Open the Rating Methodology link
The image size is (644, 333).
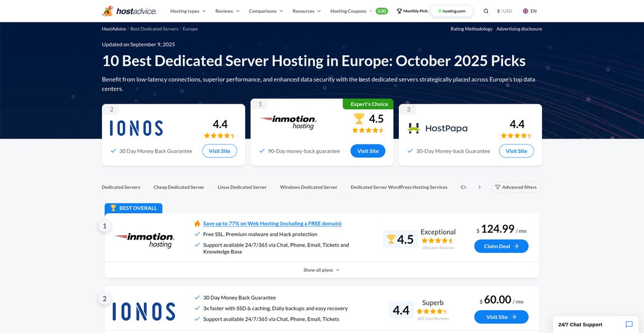coord(471,29)
